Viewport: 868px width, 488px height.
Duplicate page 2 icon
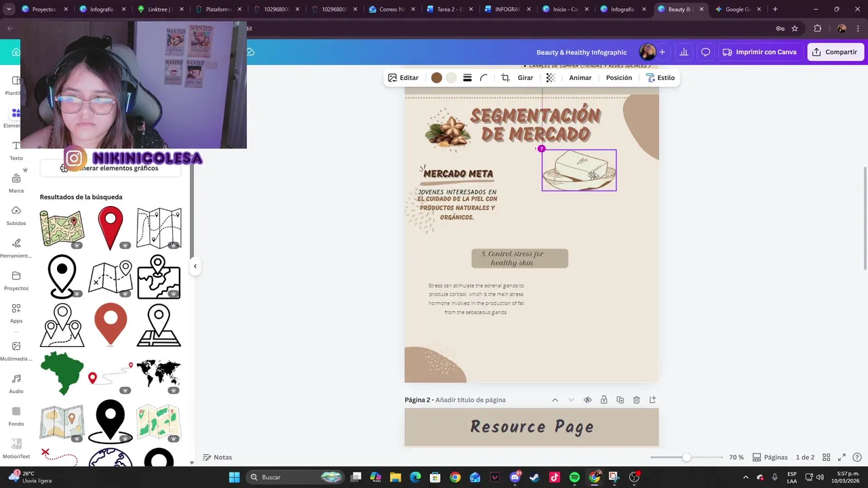(x=620, y=400)
